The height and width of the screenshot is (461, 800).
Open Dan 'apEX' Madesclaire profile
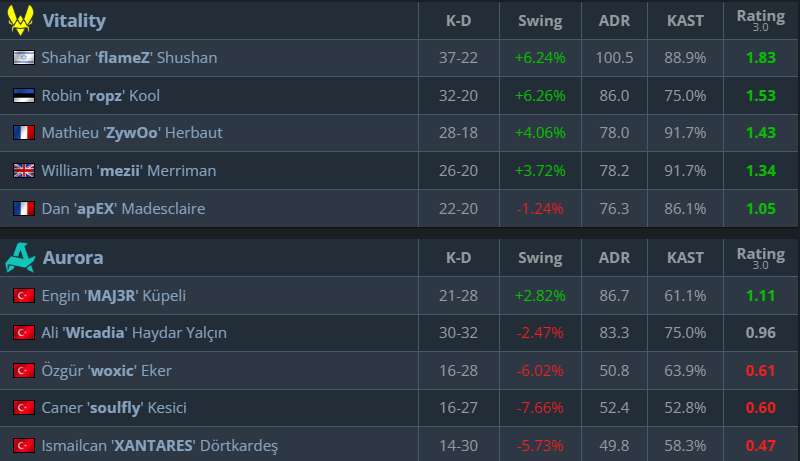coord(121,209)
